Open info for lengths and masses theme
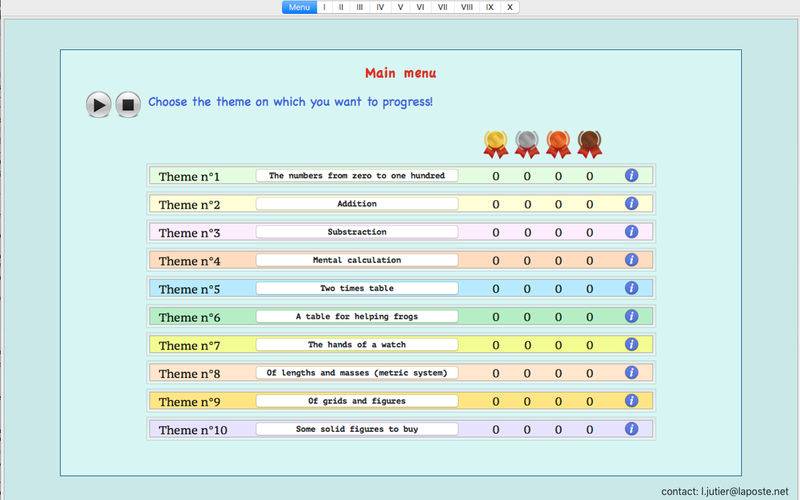 coord(631,372)
